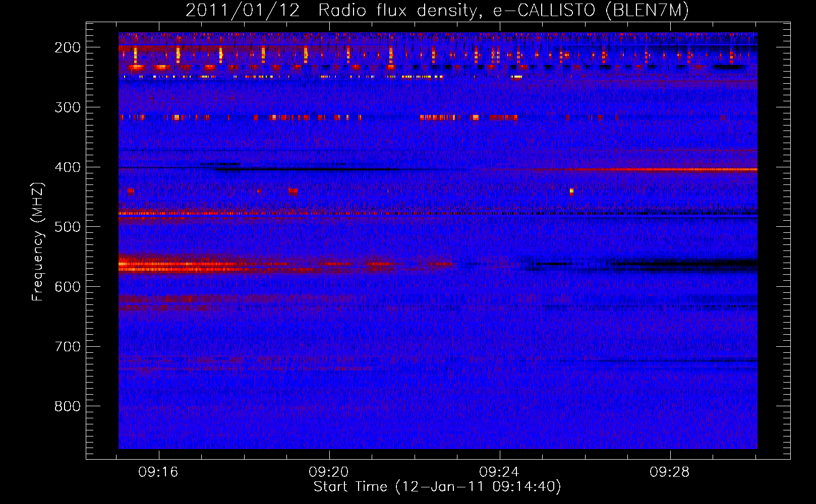
Task: Click the 'Frequency (MHZ)' axis label
Action: 38,242
